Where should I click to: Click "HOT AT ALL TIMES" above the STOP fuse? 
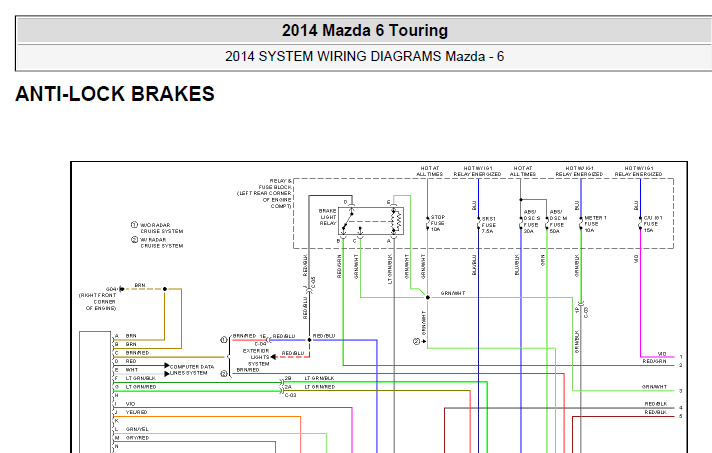[x=429, y=171]
